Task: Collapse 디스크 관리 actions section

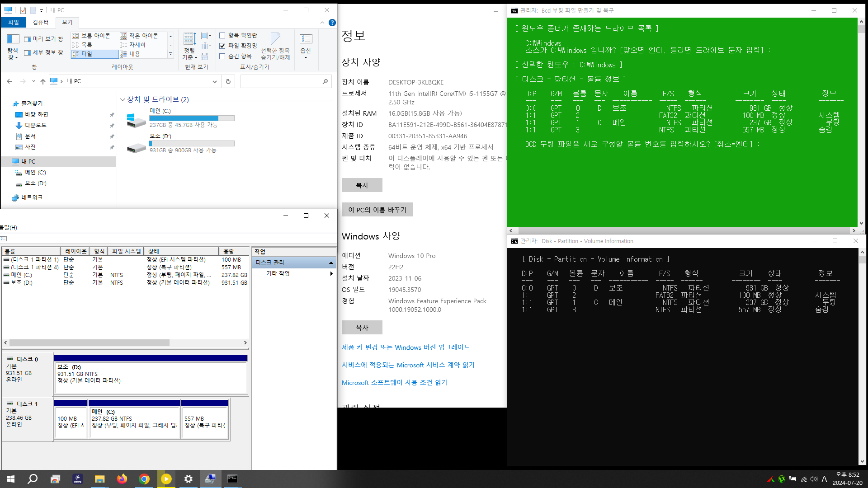Action: (x=331, y=263)
